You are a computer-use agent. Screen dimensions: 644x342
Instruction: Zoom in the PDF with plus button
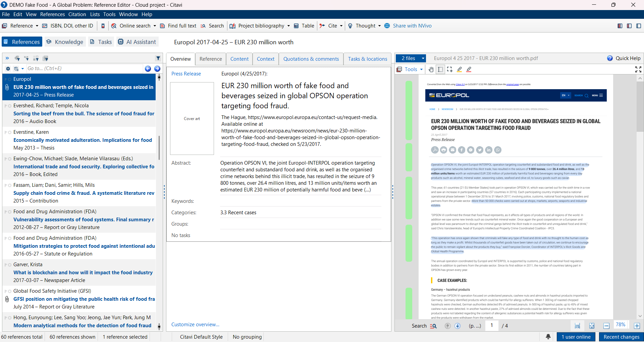point(637,326)
